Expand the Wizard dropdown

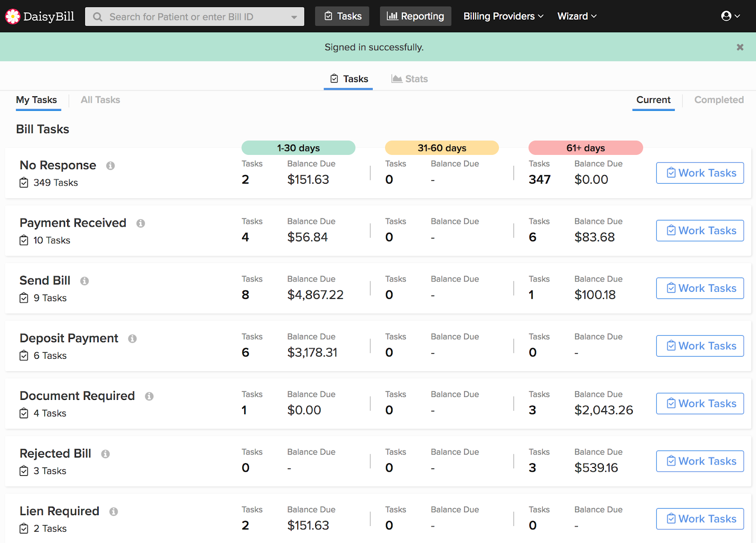[x=577, y=16]
